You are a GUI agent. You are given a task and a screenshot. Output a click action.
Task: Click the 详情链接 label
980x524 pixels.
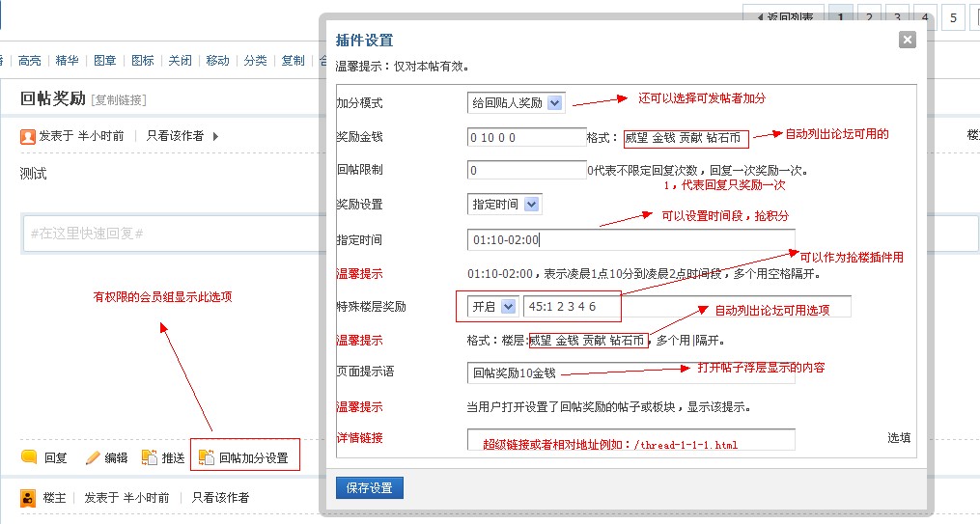360,438
